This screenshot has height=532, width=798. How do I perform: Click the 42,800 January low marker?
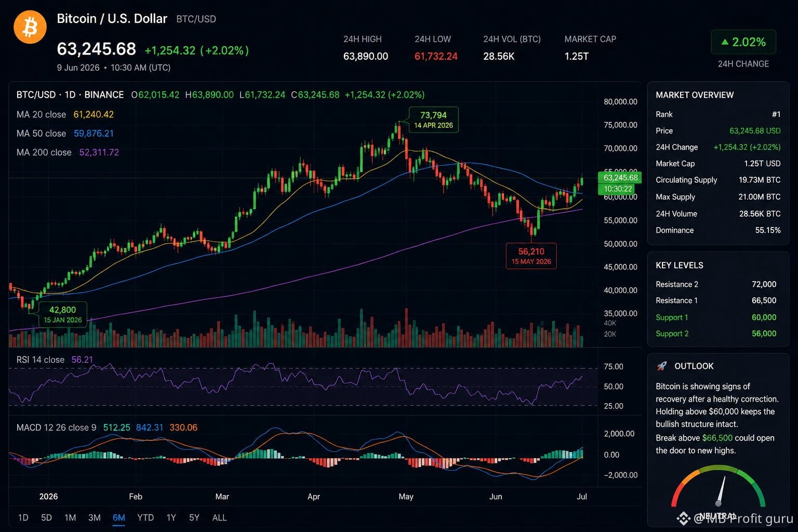(x=62, y=314)
